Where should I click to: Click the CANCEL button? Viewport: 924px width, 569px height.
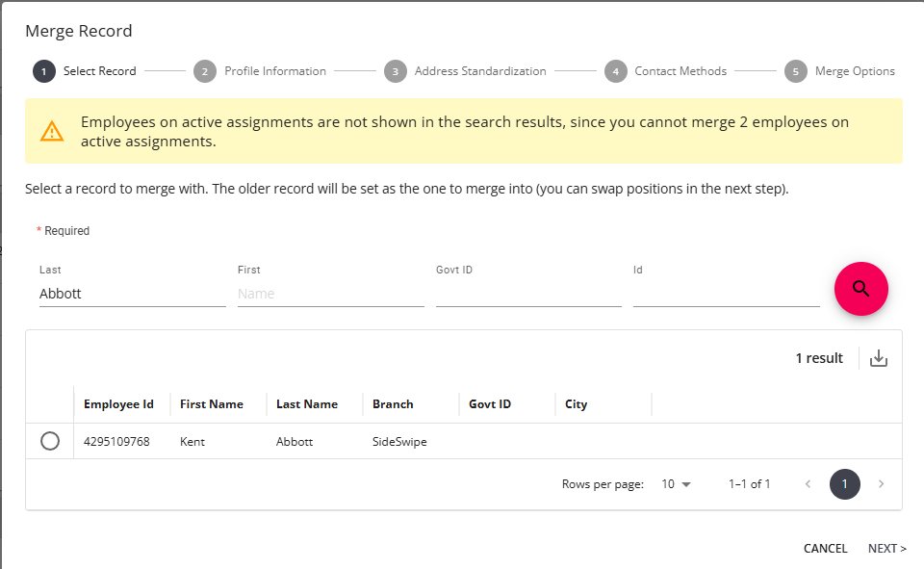(x=825, y=549)
